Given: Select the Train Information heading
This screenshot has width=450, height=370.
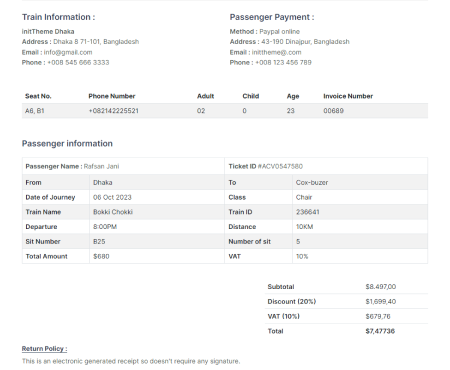Looking at the screenshot, I should 58,17.
